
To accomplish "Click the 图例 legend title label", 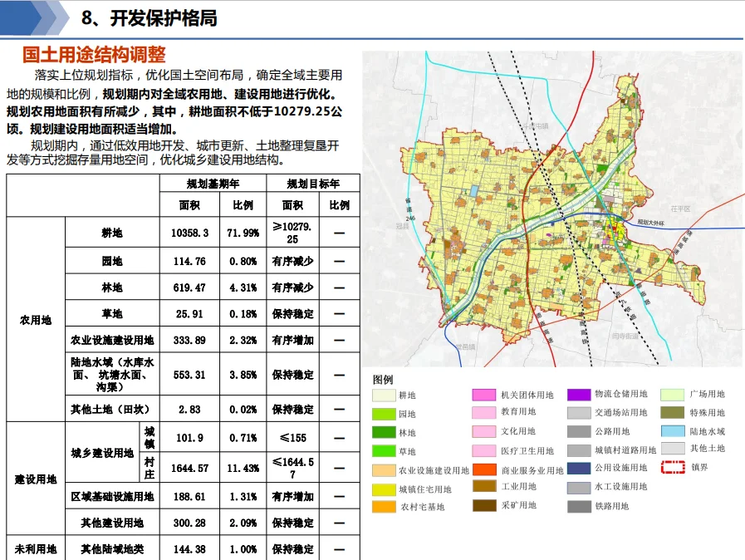I will 383,379.
